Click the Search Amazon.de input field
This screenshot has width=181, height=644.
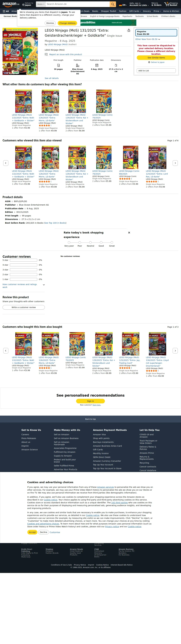(x=78, y=4)
